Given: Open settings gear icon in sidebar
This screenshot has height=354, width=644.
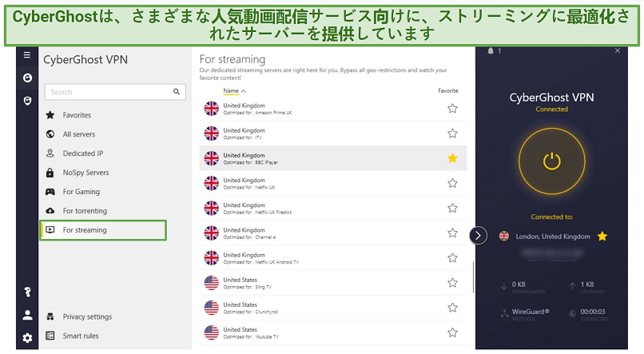Looking at the screenshot, I should (x=27, y=338).
